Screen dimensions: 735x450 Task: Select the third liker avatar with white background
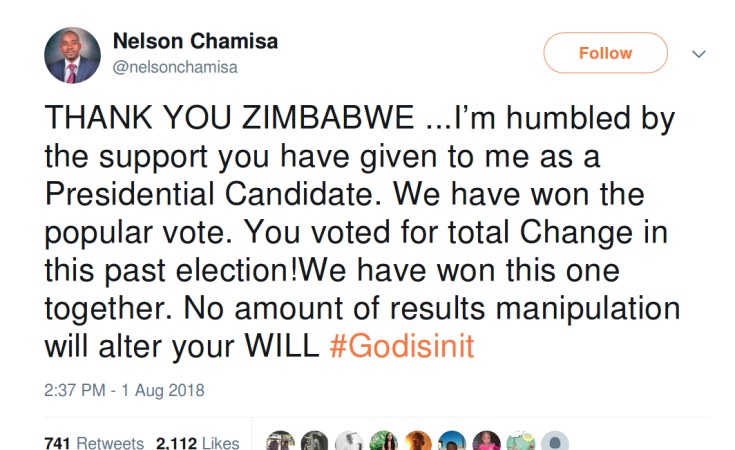click(349, 442)
